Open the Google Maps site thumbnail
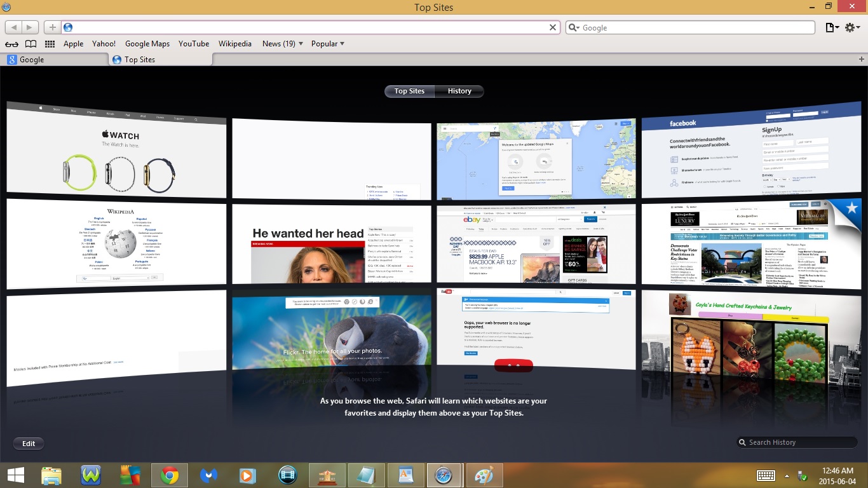Screen dimensions: 868x488 pyautogui.click(x=536, y=159)
